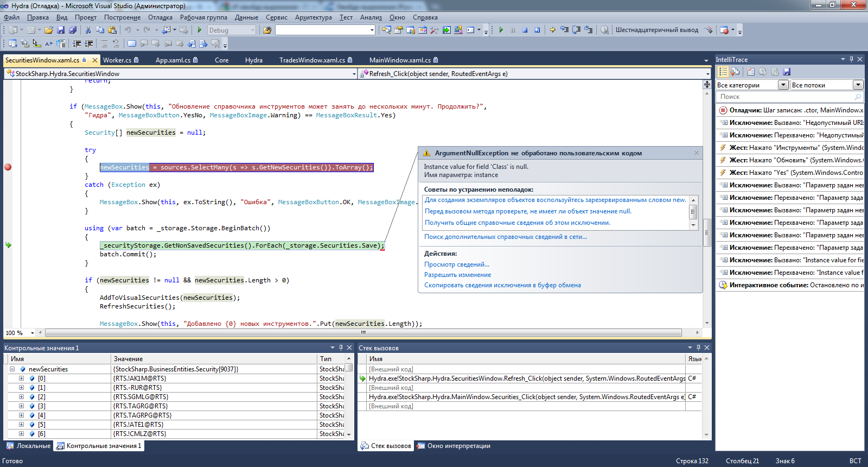Select 'Интерактивное событие: Остановлено' IntelliTrace entry

pyautogui.click(x=790, y=285)
